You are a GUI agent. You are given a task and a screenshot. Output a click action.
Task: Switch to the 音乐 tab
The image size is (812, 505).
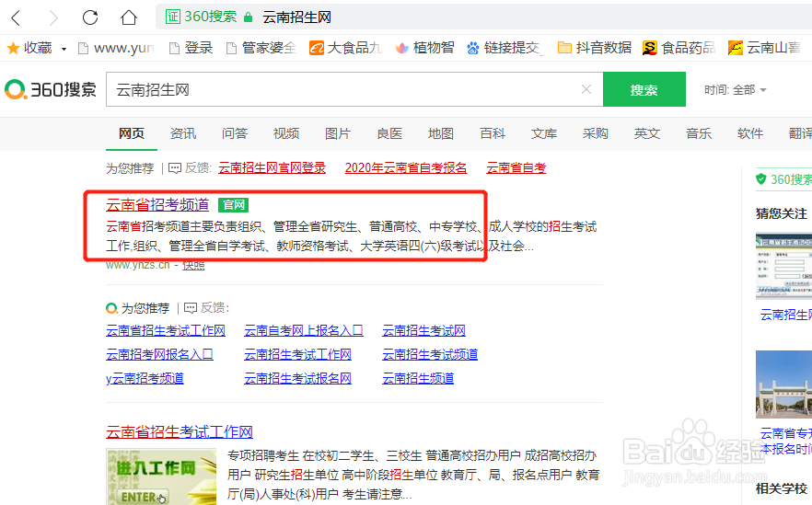pyautogui.click(x=699, y=133)
